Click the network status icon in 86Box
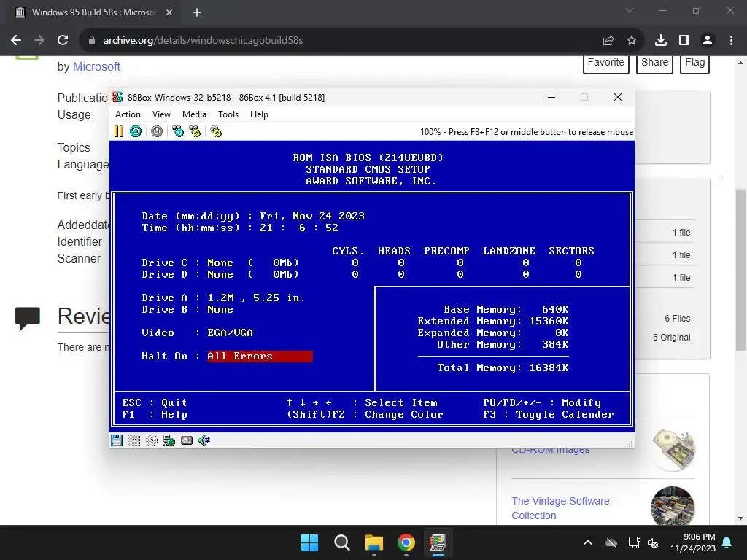This screenshot has height=560, width=747. click(169, 440)
